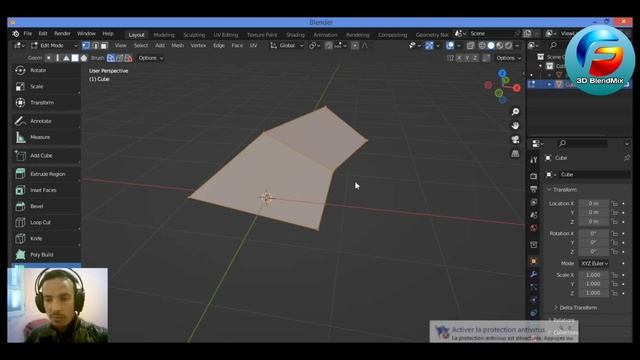Open the Window menu

tap(86, 33)
